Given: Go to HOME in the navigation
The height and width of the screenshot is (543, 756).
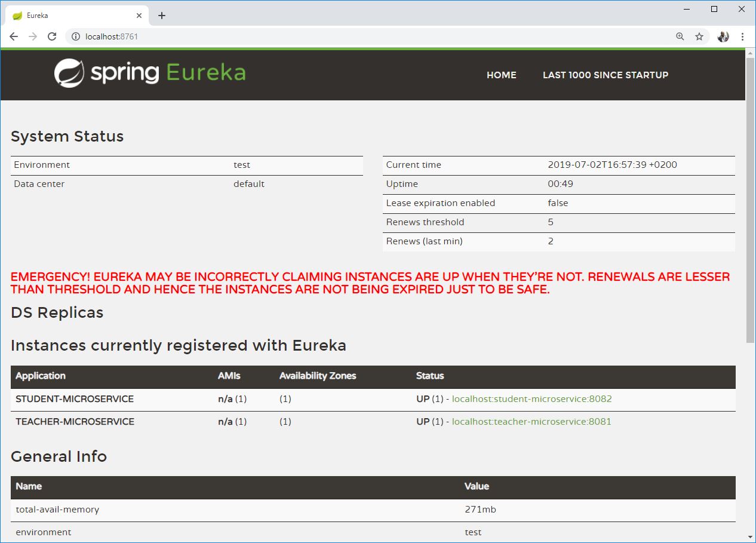Looking at the screenshot, I should [501, 75].
